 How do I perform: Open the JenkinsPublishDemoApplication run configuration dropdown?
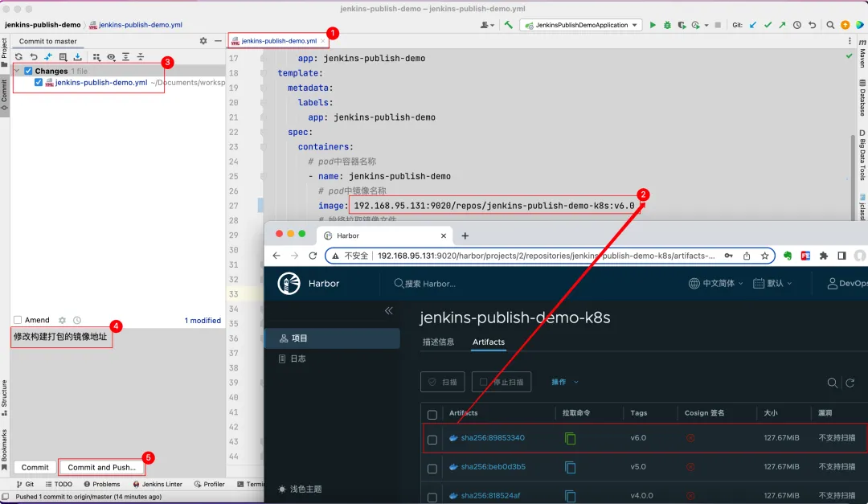(x=581, y=25)
